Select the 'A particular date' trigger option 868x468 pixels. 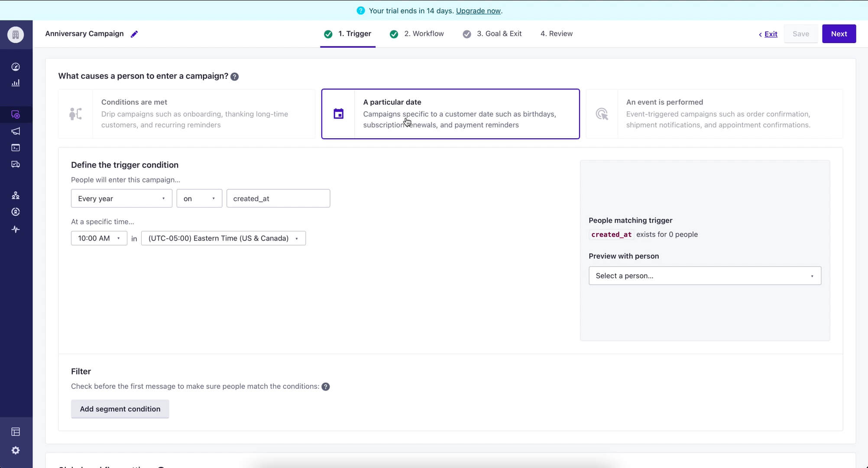(x=450, y=114)
